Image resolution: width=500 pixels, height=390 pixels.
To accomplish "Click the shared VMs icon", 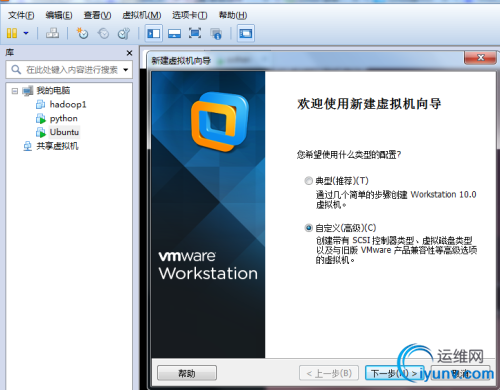I will tap(27, 146).
